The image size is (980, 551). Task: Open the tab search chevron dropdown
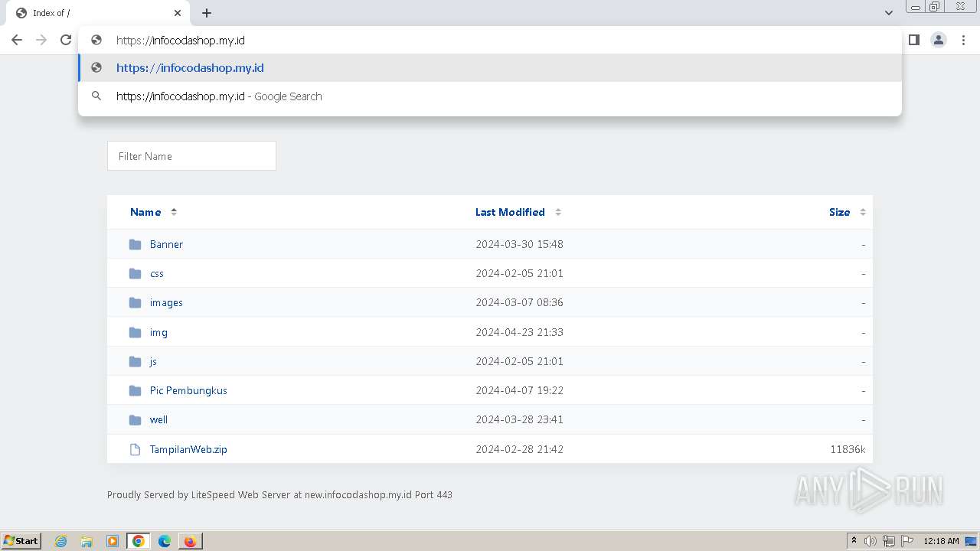[889, 13]
